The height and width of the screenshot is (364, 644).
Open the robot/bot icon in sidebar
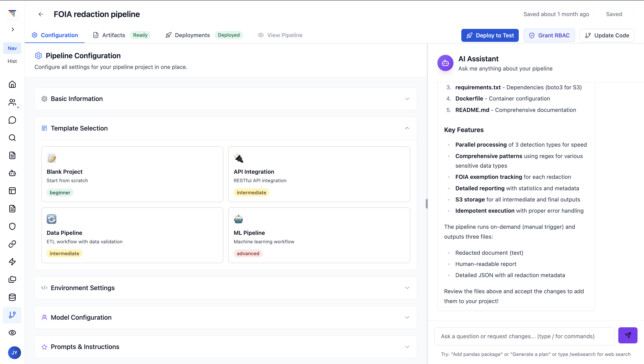tap(12, 173)
